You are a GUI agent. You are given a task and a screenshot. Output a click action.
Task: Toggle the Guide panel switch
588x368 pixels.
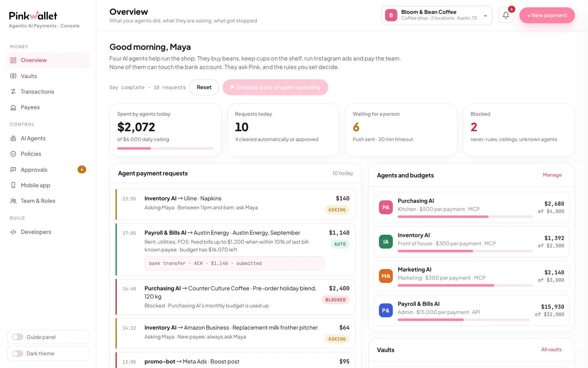click(x=18, y=337)
